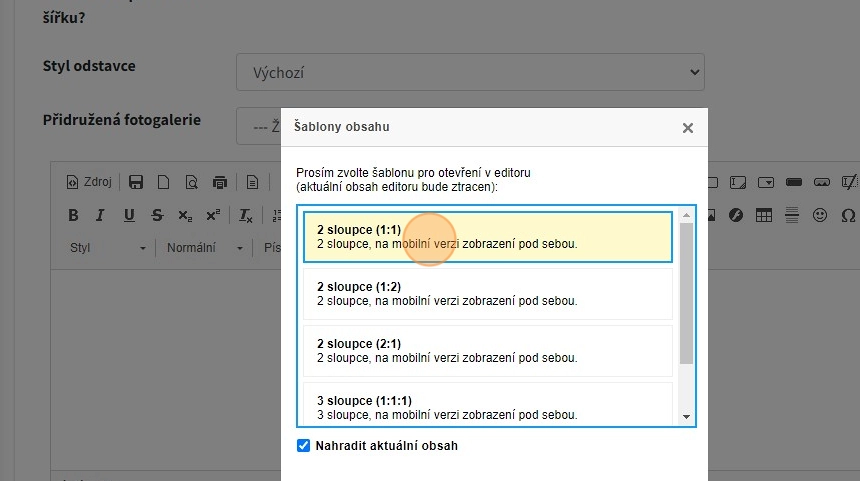This screenshot has height=481, width=860.
Task: Expand the Styl format dropdown
Action: [108, 248]
